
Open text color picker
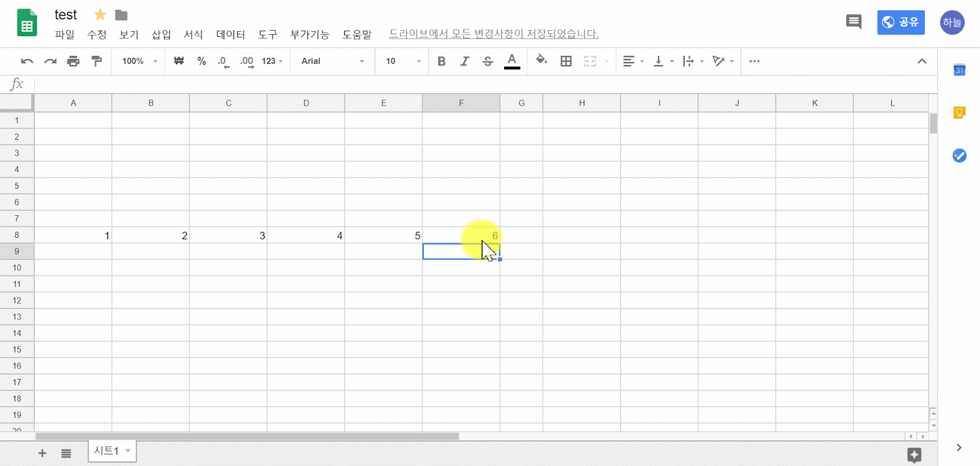(x=512, y=61)
